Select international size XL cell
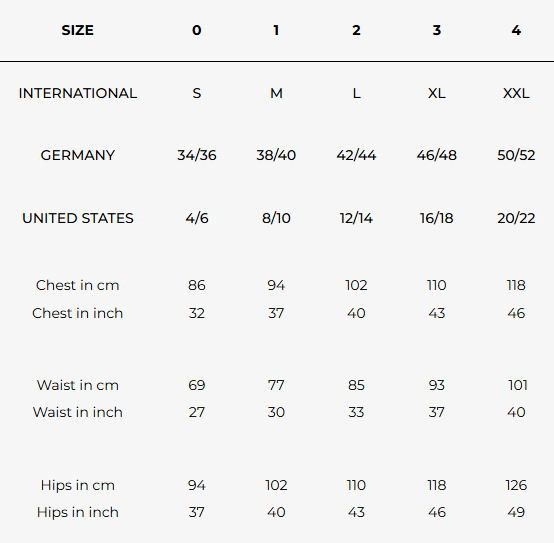This screenshot has height=543, width=554. (437, 93)
